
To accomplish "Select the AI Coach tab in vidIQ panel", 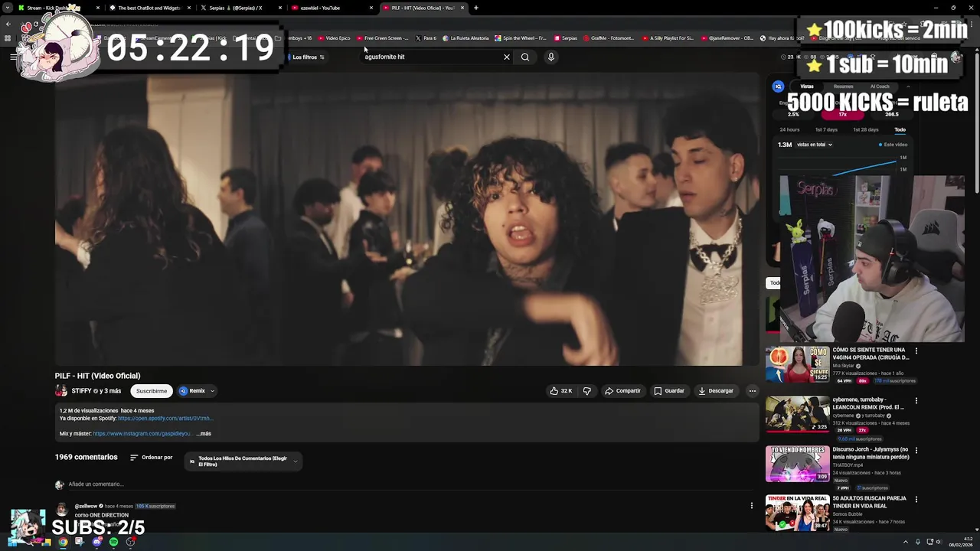I will [880, 86].
